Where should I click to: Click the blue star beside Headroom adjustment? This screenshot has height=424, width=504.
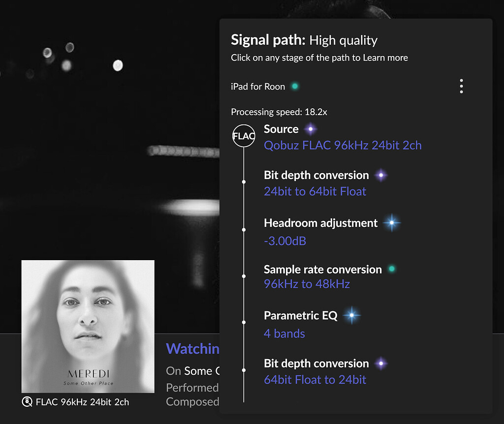(392, 222)
